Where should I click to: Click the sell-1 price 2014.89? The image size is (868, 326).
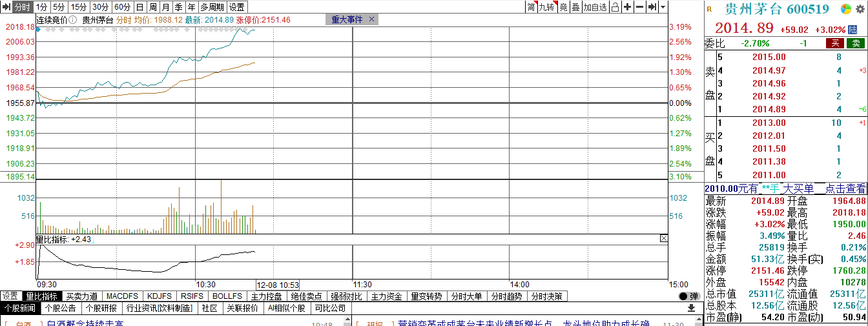coord(769,109)
